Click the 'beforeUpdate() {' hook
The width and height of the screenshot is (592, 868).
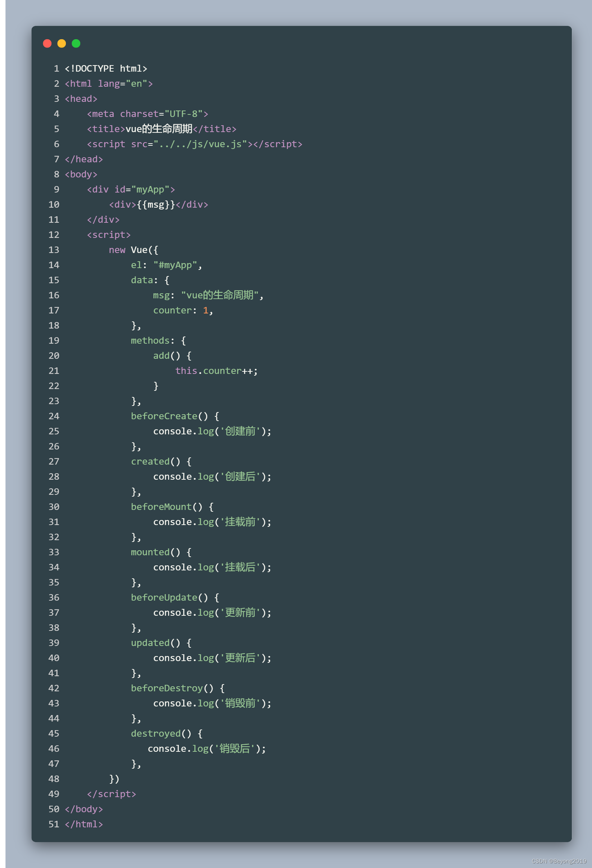pos(175,598)
